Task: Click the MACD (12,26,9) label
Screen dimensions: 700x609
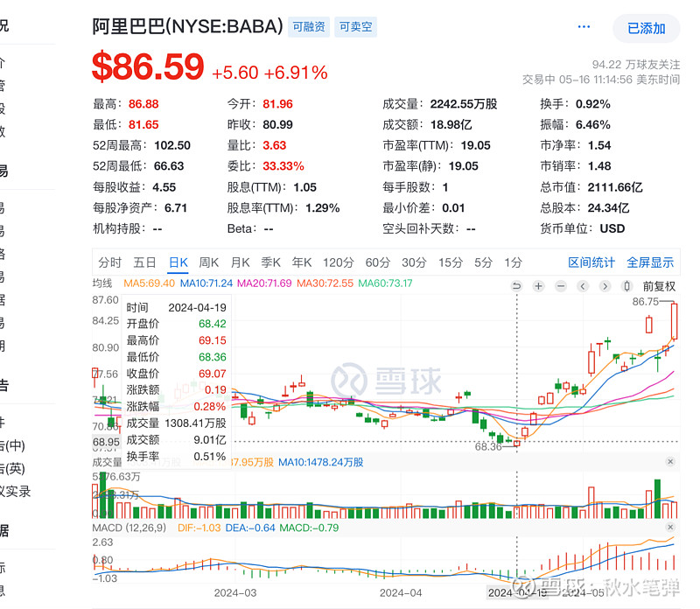Action: 129,528
